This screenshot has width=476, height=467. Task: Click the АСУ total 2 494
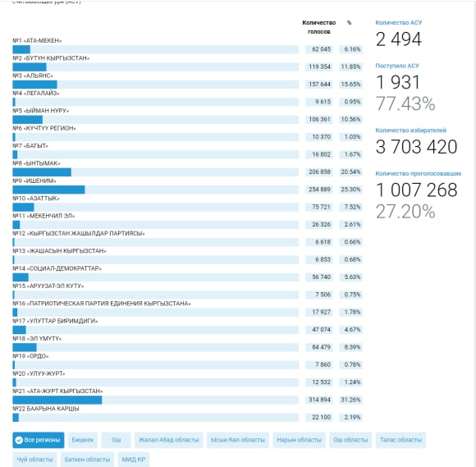coord(399,39)
